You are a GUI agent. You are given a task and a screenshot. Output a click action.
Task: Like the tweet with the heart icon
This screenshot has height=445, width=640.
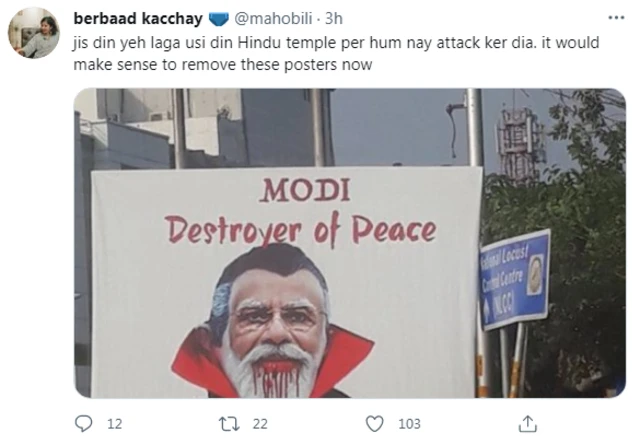click(x=374, y=424)
